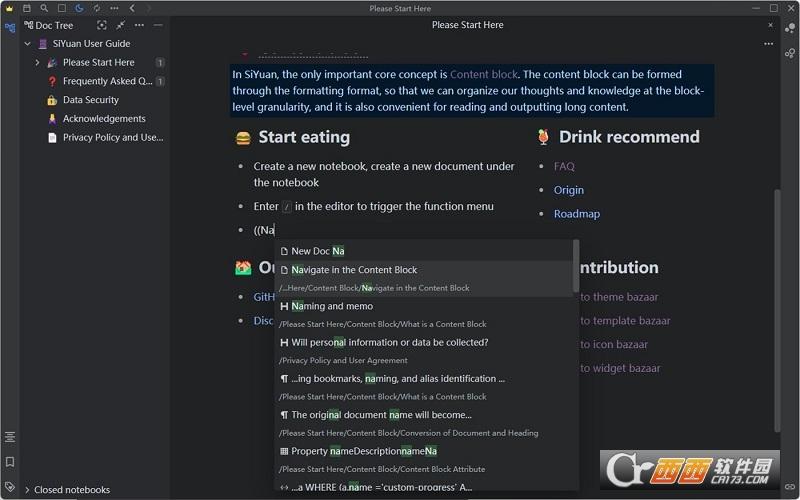
Task: Open the global graph dock icon
Action: pyautogui.click(x=790, y=53)
